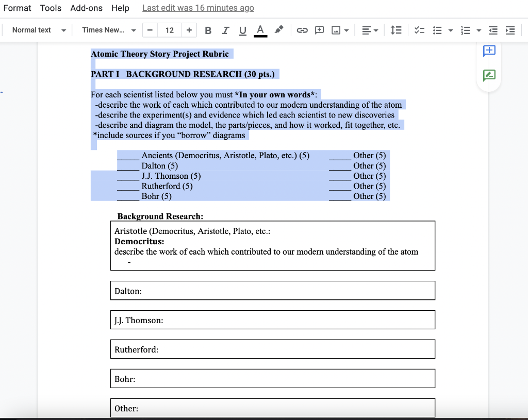Toggle bulleted list on selection
This screenshot has height=420, width=528.
tap(436, 30)
